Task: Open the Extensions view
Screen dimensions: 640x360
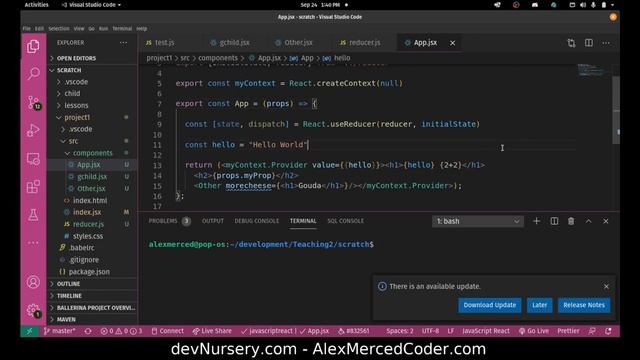Action: (x=33, y=187)
